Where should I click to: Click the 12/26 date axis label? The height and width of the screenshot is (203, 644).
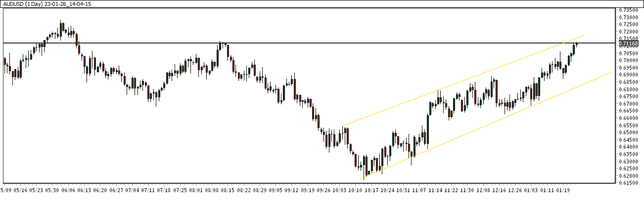(515, 190)
